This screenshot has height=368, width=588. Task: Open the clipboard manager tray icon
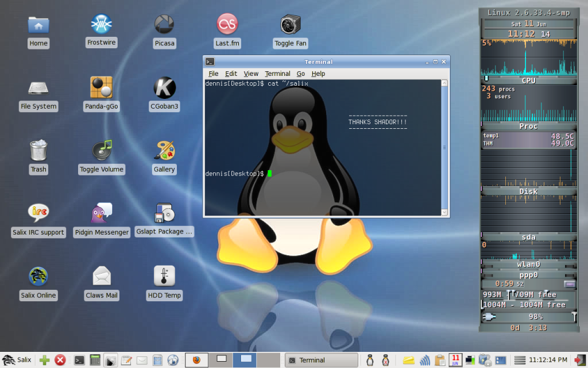[x=440, y=361]
